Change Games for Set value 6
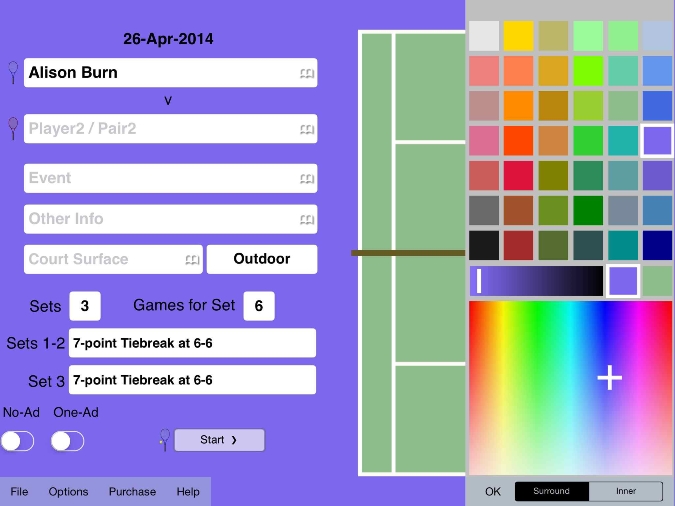Screen dimensions: 675x506 coord(259,306)
